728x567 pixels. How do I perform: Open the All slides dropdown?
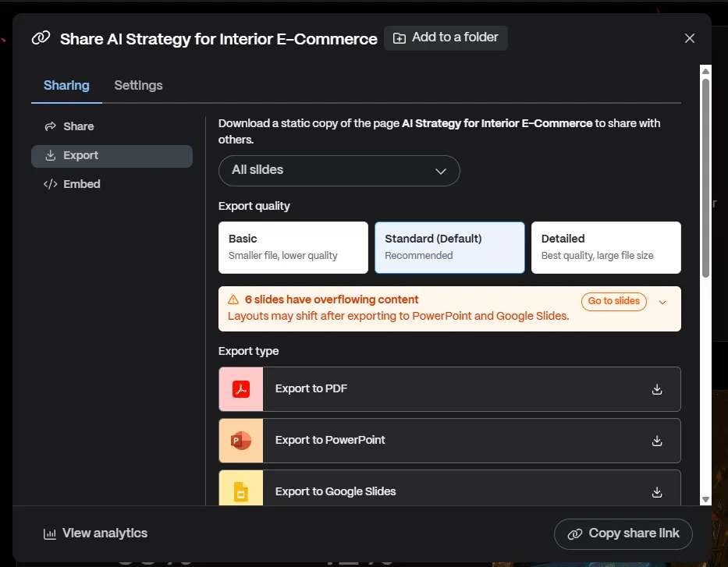[339, 171]
